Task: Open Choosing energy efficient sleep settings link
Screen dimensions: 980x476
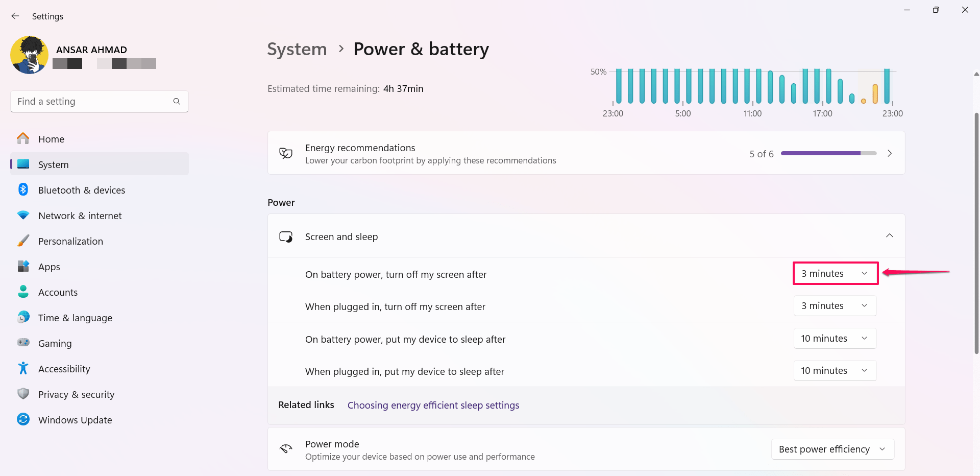Action: point(433,406)
